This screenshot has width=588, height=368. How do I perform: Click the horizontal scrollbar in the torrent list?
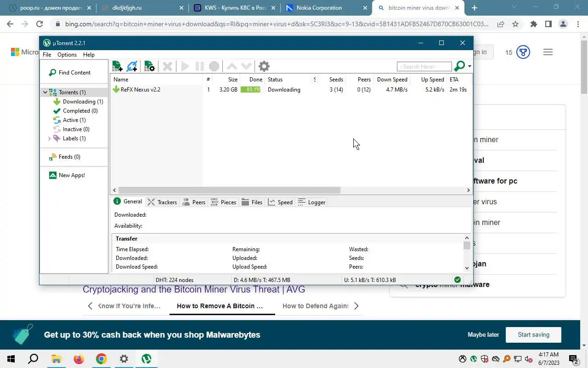(229, 190)
